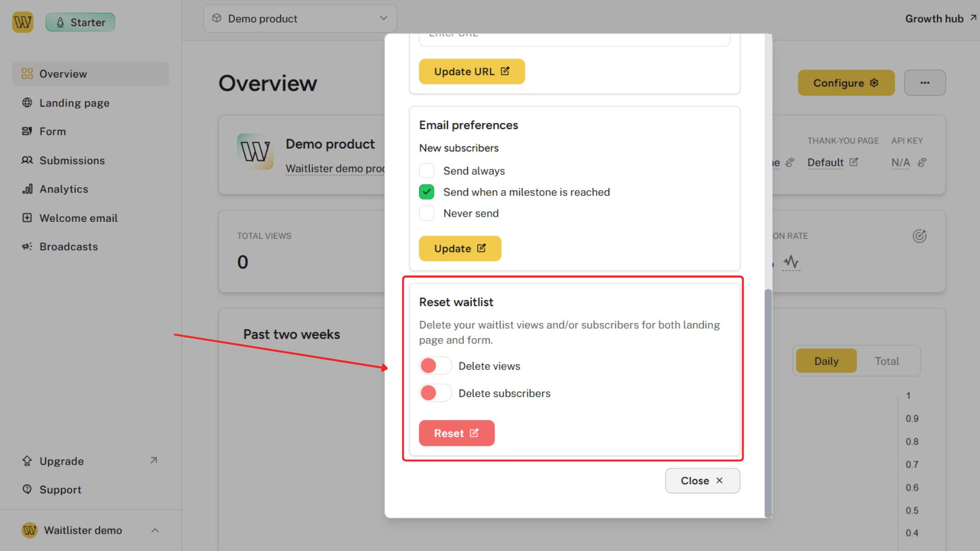Check the Never send checkbox
980x551 pixels.
[427, 213]
